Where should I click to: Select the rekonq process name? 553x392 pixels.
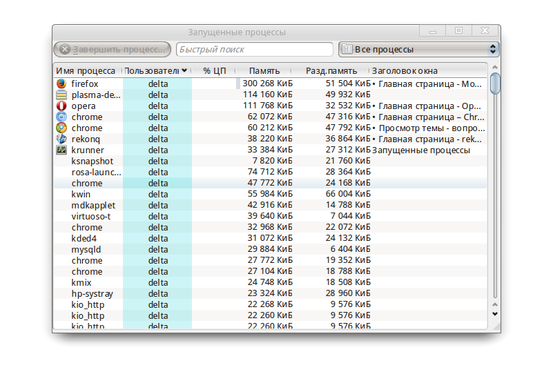click(x=86, y=139)
